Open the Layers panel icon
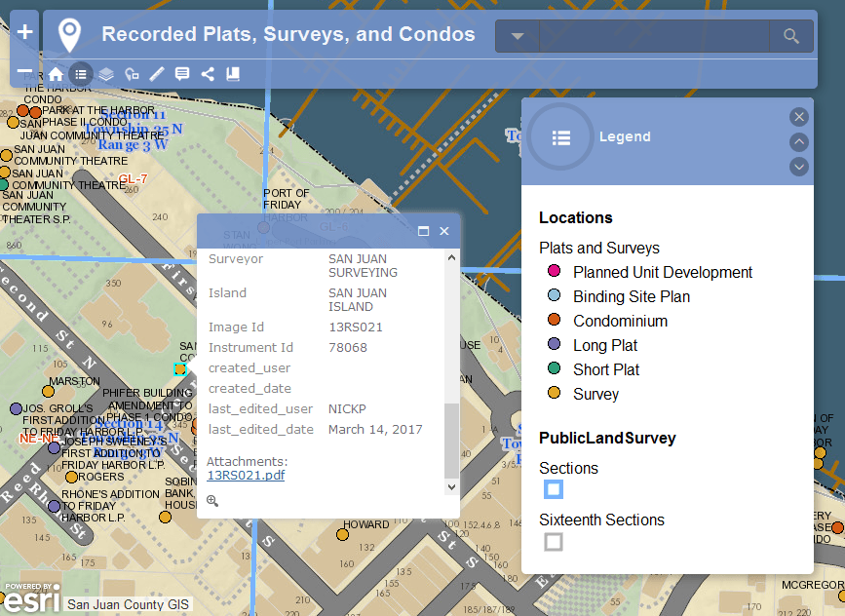The image size is (845, 616). tap(106, 74)
